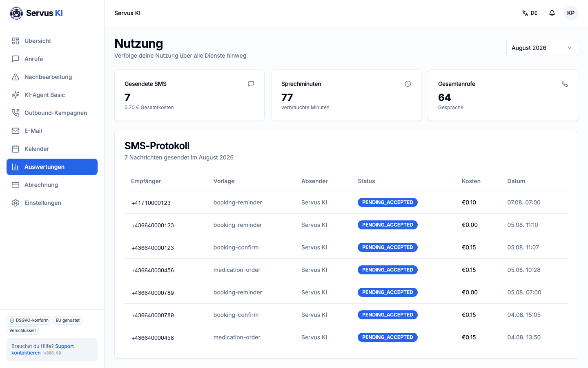The width and height of the screenshot is (588, 368).
Task: Open Anrufe in sidebar
Action: click(52, 59)
